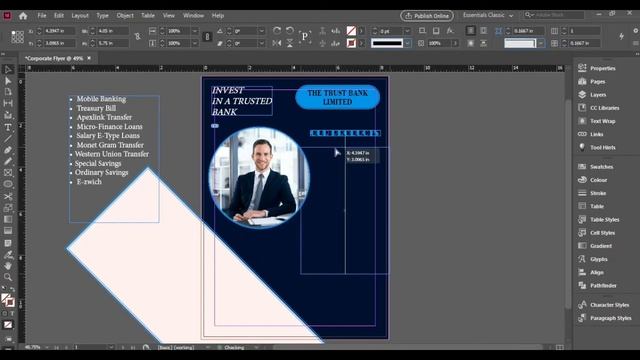Click the X position input field
The width and height of the screenshot is (640, 360).
coord(59,31)
